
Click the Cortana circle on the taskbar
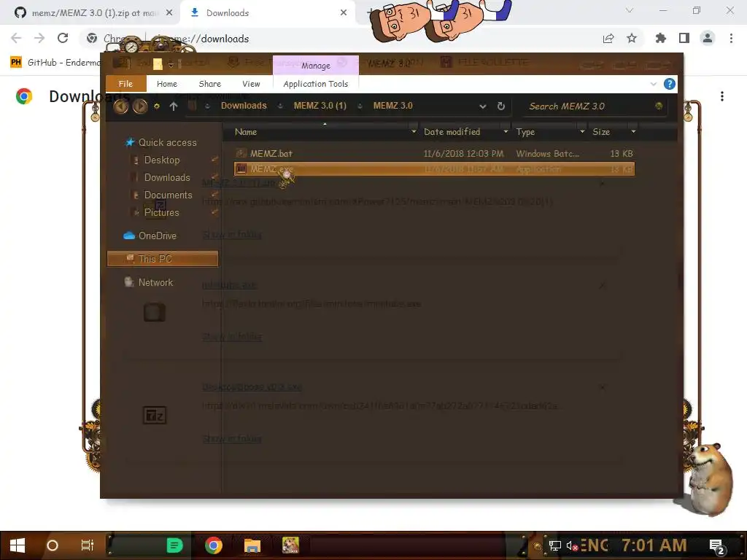click(x=53, y=545)
